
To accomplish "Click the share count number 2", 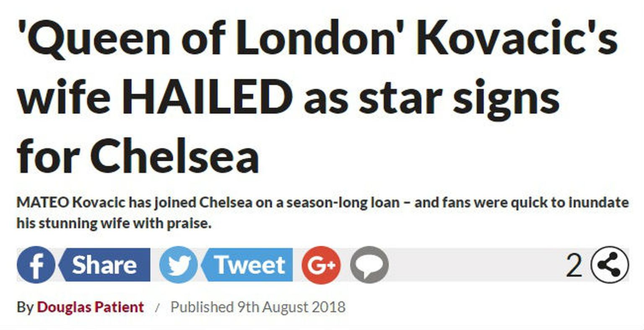I will coord(574,265).
